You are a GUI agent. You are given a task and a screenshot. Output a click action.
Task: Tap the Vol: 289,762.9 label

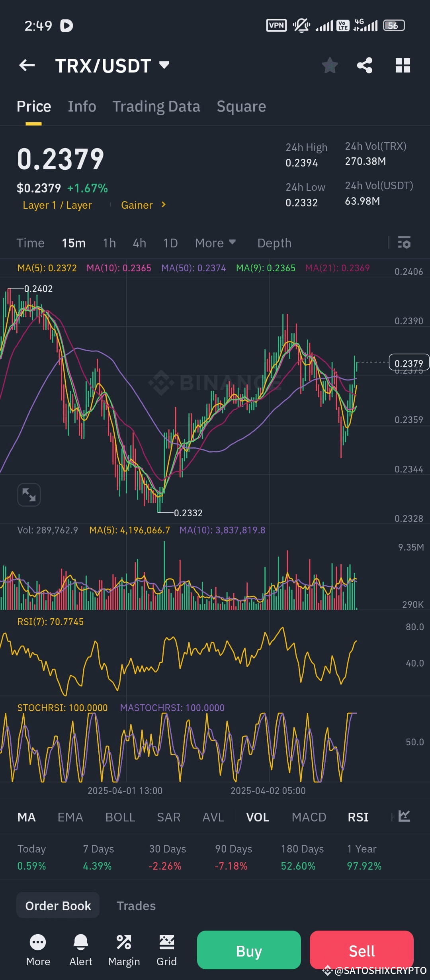pyautogui.click(x=48, y=530)
